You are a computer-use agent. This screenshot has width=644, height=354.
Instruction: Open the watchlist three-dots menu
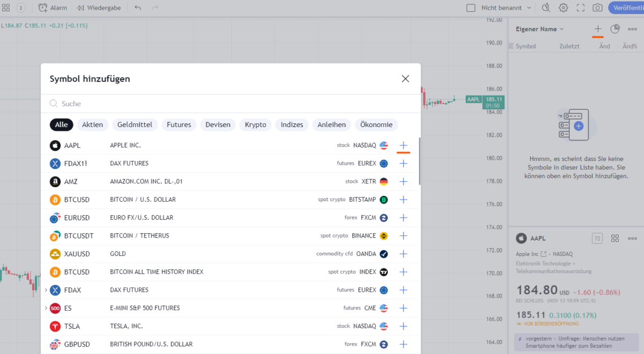pos(632,29)
